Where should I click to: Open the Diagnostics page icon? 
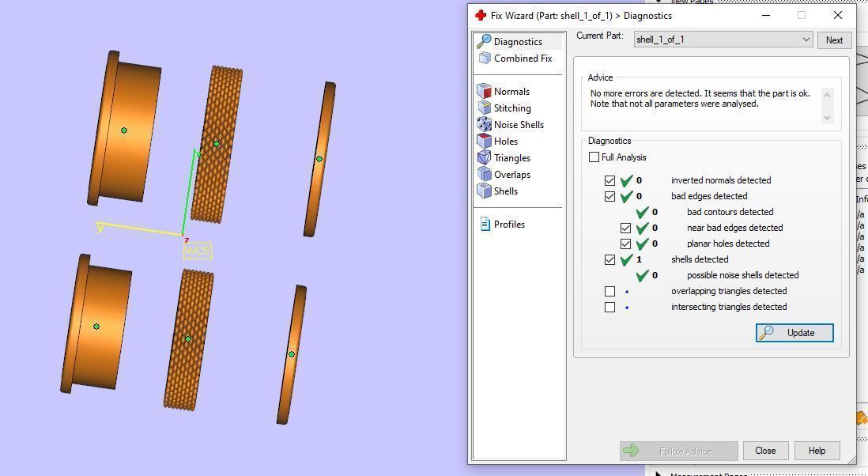click(485, 41)
